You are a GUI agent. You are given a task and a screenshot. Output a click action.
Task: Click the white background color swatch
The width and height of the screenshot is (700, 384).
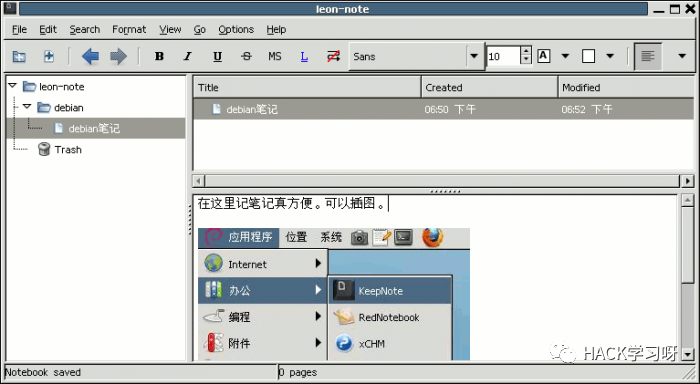coord(588,56)
